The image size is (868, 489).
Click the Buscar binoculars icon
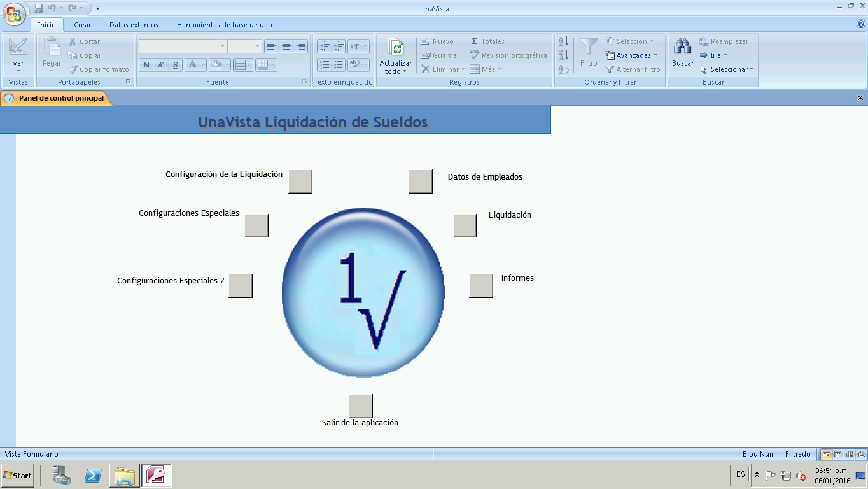(682, 48)
